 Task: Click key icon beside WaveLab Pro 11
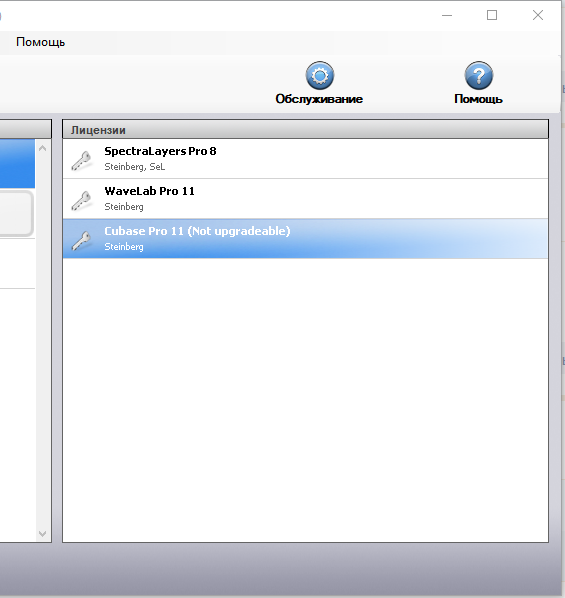(x=81, y=201)
